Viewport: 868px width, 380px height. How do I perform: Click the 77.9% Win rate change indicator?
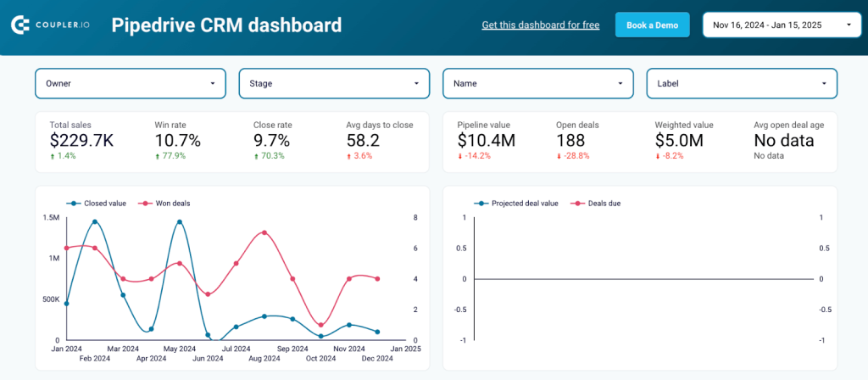pos(170,156)
